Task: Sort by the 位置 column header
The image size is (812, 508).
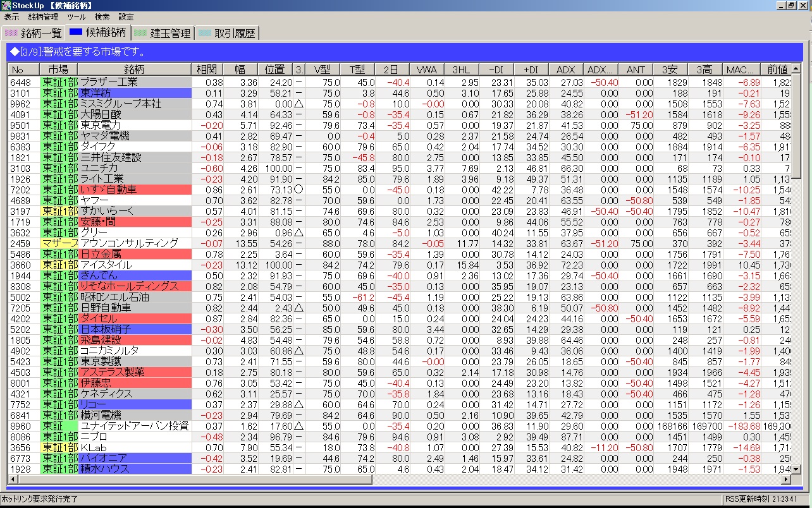Action: [275, 70]
